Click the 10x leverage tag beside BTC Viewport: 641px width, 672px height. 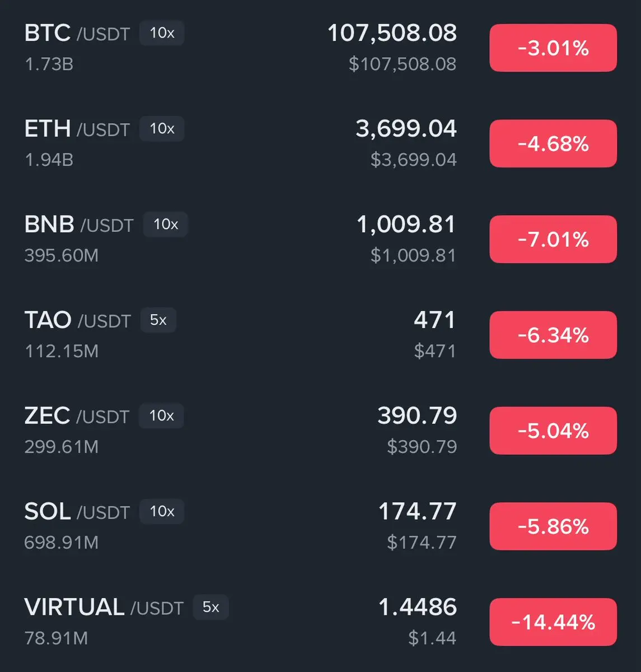coord(162,33)
